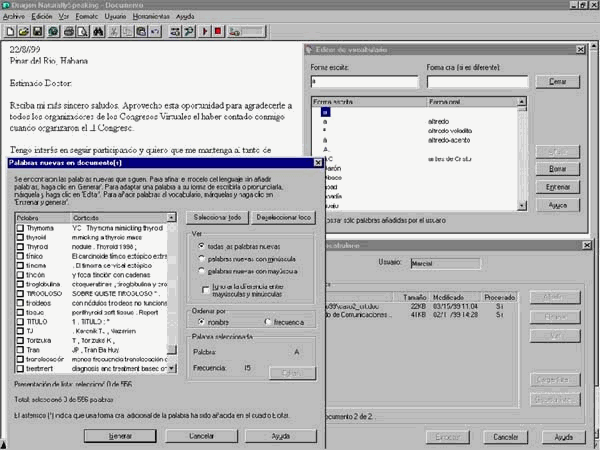
Task: Click the 'Palabra' column header
Action: [43, 218]
